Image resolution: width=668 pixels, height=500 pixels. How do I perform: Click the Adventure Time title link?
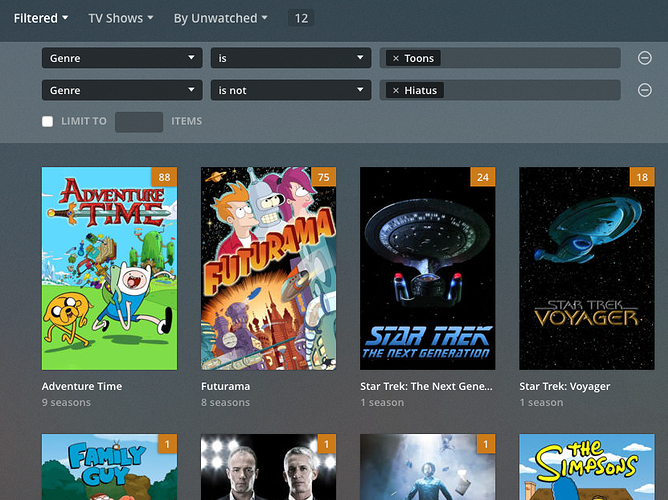(x=82, y=386)
